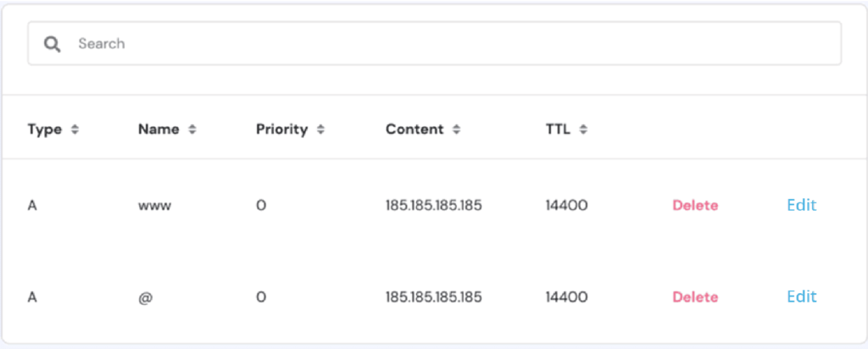Screen dimensions: 868x349
Task: Click the www record's 185.185.185.185 content
Action: click(x=434, y=206)
